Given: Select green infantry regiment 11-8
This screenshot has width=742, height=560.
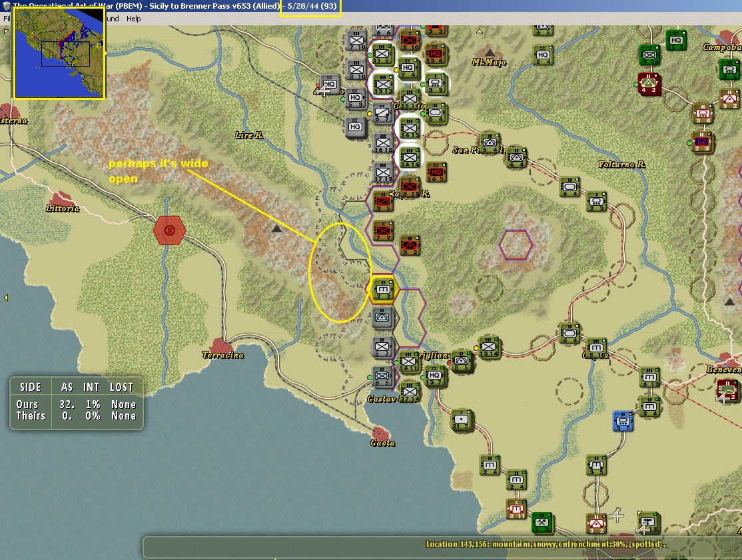Looking at the screenshot, I should pyautogui.click(x=383, y=55).
